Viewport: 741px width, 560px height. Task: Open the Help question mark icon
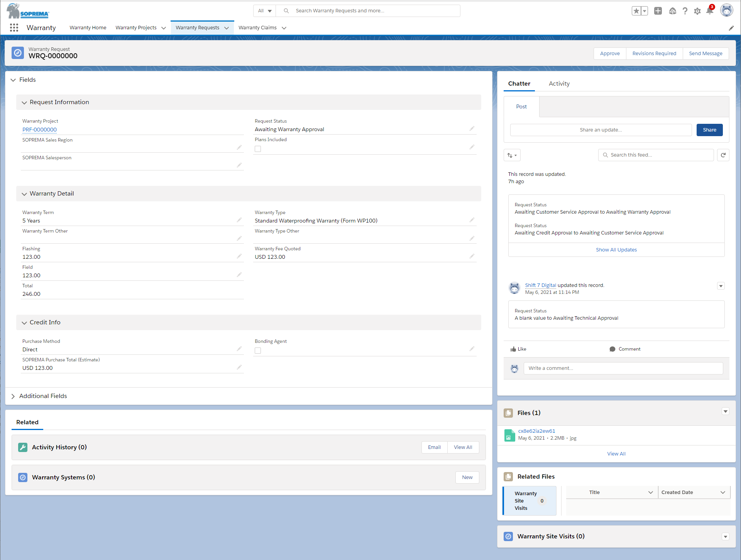[685, 11]
